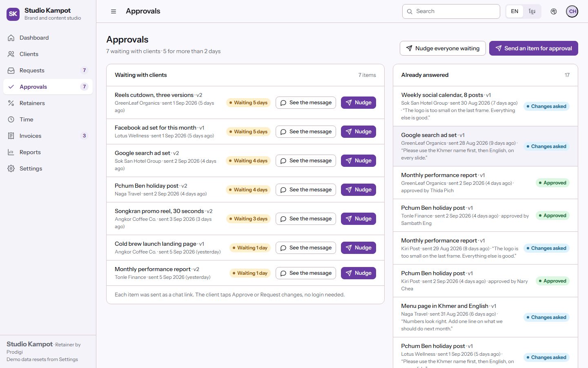Click Changes asked badge on Kiri Post performance report
Viewport: 588px width, 368px height.
[546, 248]
